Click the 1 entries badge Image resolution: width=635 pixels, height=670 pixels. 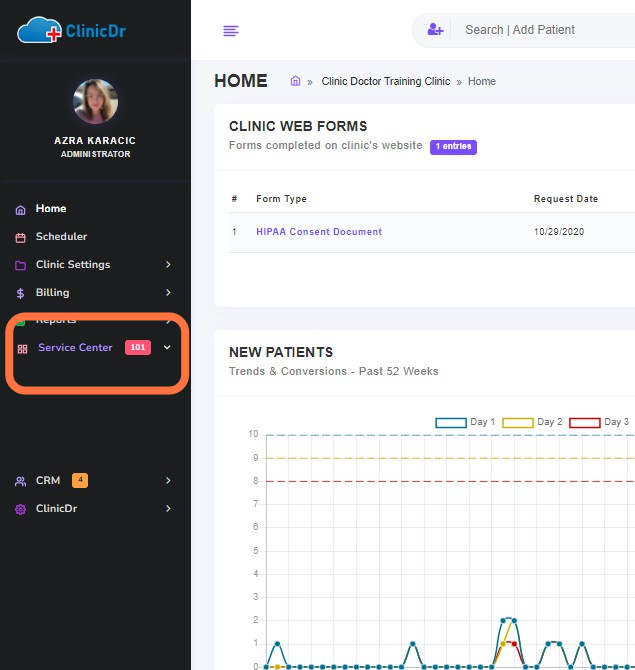453,147
